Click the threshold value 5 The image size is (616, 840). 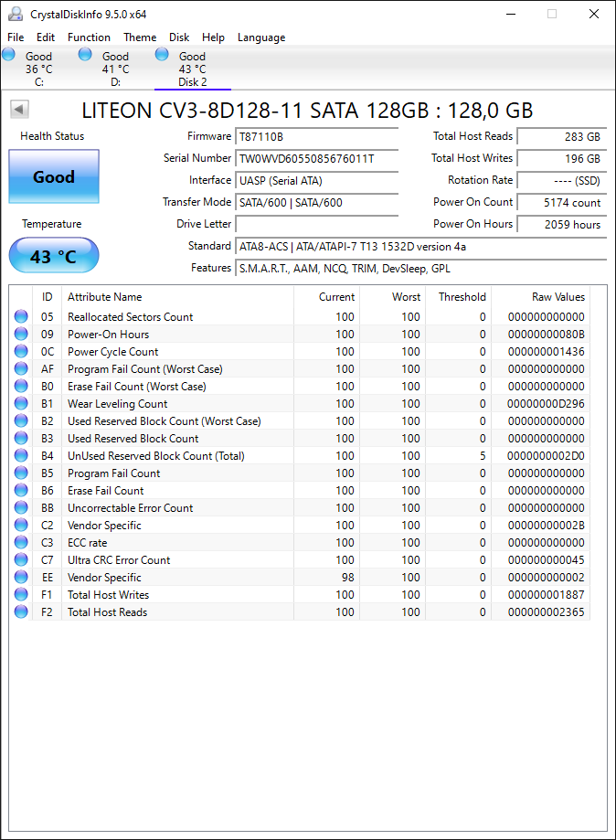[483, 456]
